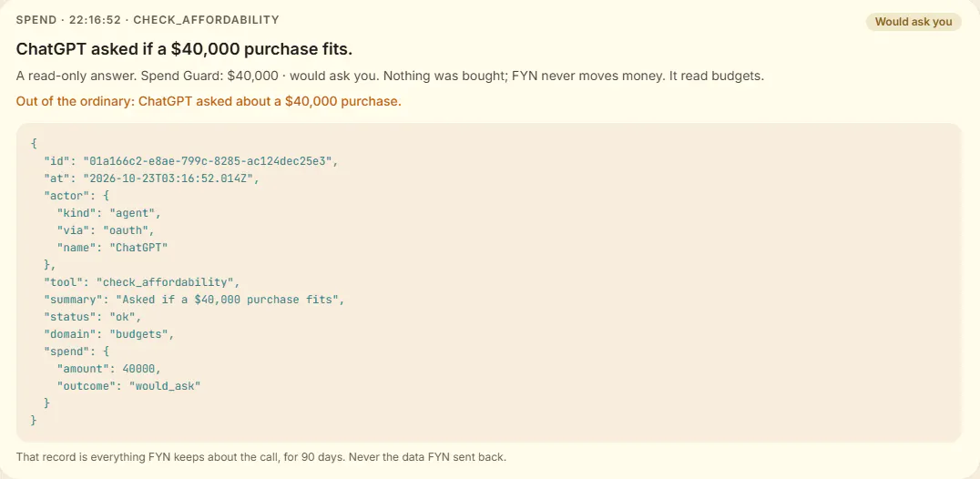Click the "domain": "budgets" line
The height and width of the screenshot is (479, 980).
click(108, 334)
